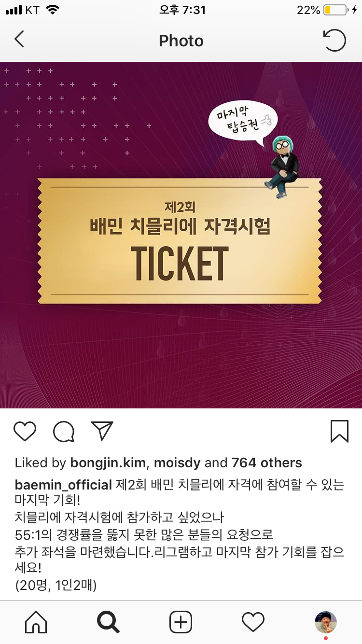Tap the golden TICKET image
Image resolution: width=362 pixels, height=644 pixels.
[180, 241]
